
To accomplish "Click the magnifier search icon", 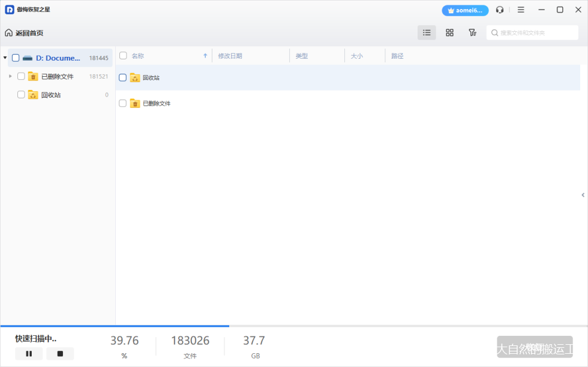I will [494, 33].
